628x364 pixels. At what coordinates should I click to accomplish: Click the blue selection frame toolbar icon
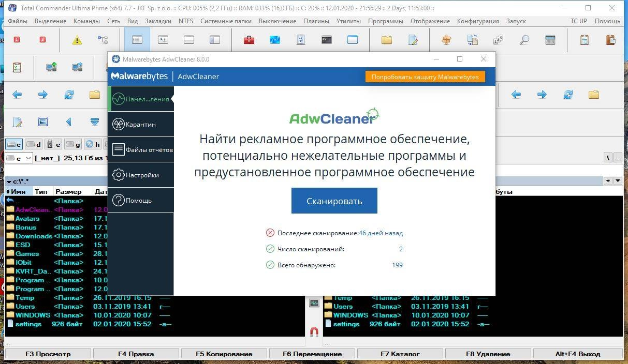[43, 122]
